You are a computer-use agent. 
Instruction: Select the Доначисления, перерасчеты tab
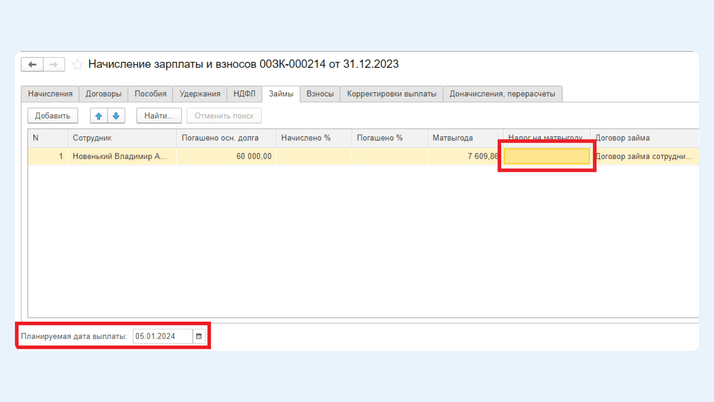pyautogui.click(x=502, y=94)
